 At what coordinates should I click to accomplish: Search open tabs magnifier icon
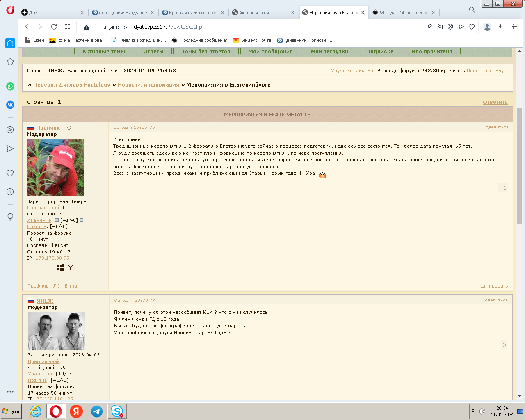(472, 10)
